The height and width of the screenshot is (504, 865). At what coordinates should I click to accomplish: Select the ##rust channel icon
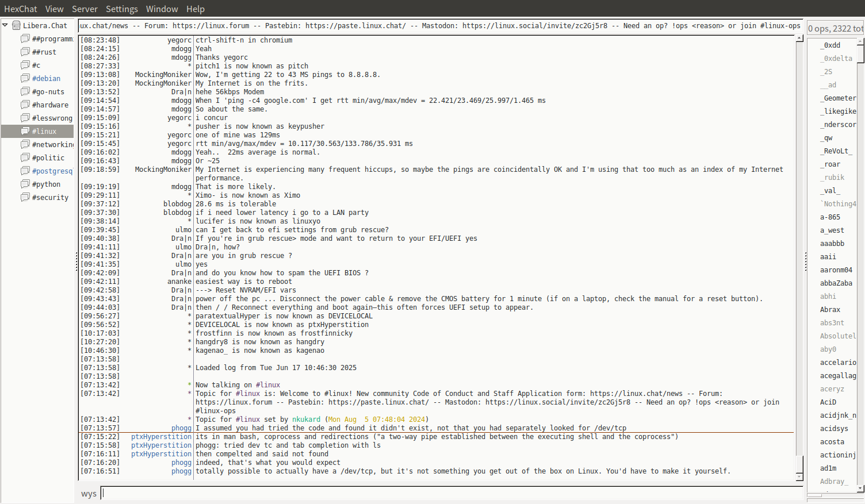[x=25, y=52]
